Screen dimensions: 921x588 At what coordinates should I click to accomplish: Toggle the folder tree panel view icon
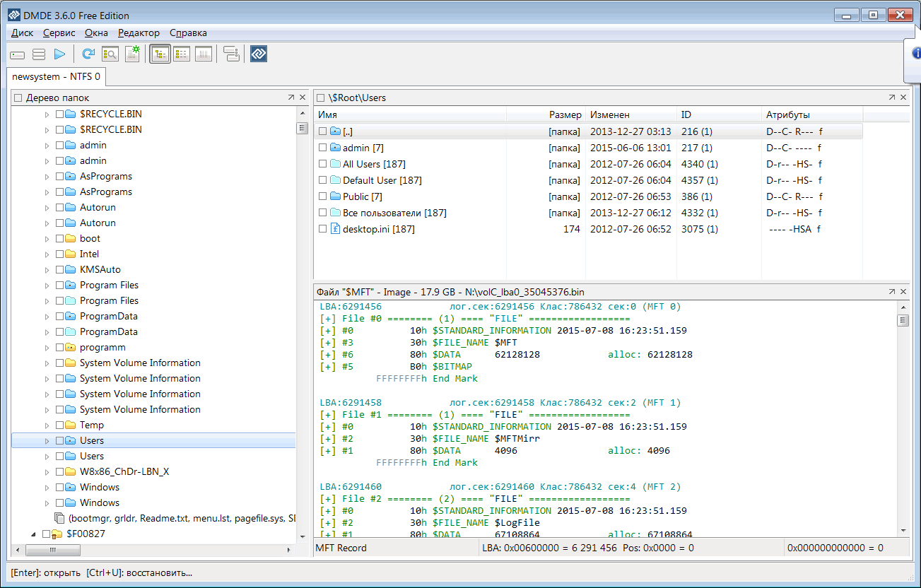tap(160, 54)
